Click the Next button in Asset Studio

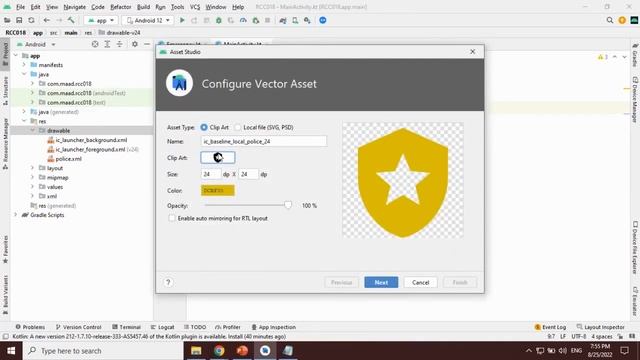coord(381,282)
